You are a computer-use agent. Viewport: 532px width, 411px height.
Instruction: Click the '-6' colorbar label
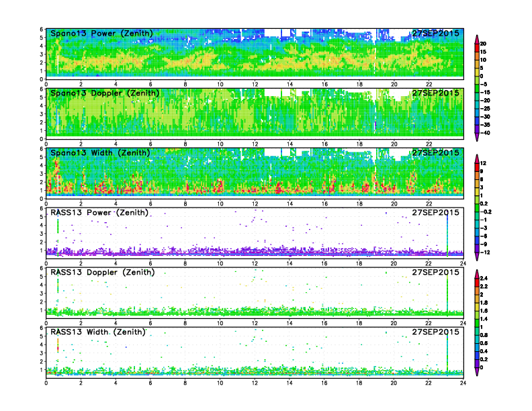pos(484,236)
